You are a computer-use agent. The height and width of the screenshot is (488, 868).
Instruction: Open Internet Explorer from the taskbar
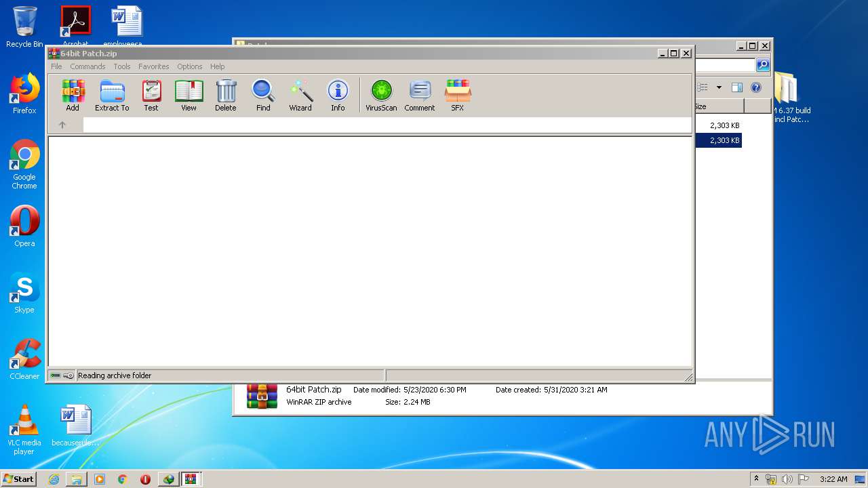pos(54,479)
